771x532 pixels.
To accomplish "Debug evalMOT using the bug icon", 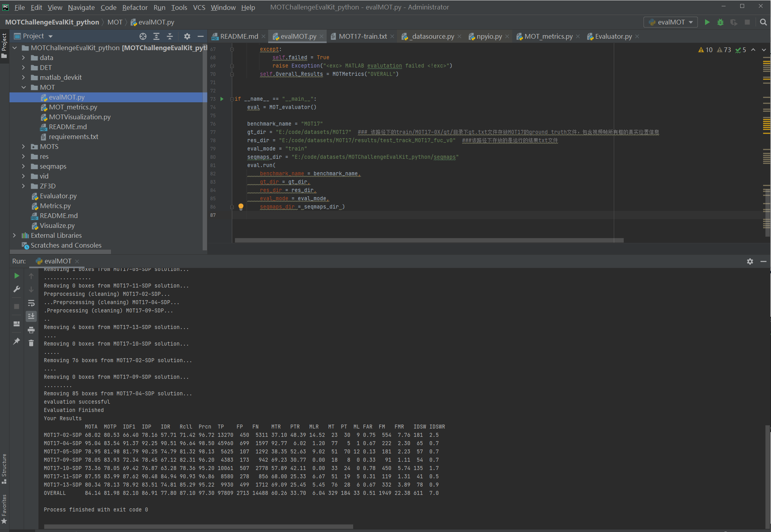I will pos(720,23).
